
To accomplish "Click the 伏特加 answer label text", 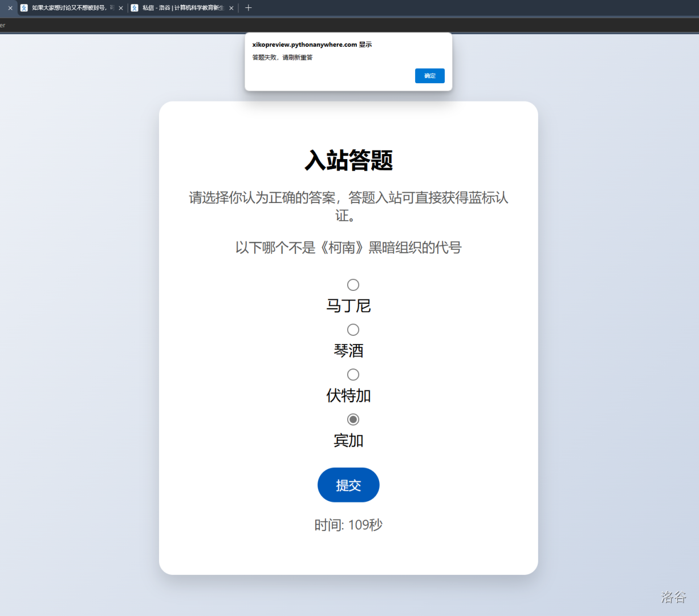I will 348,395.
